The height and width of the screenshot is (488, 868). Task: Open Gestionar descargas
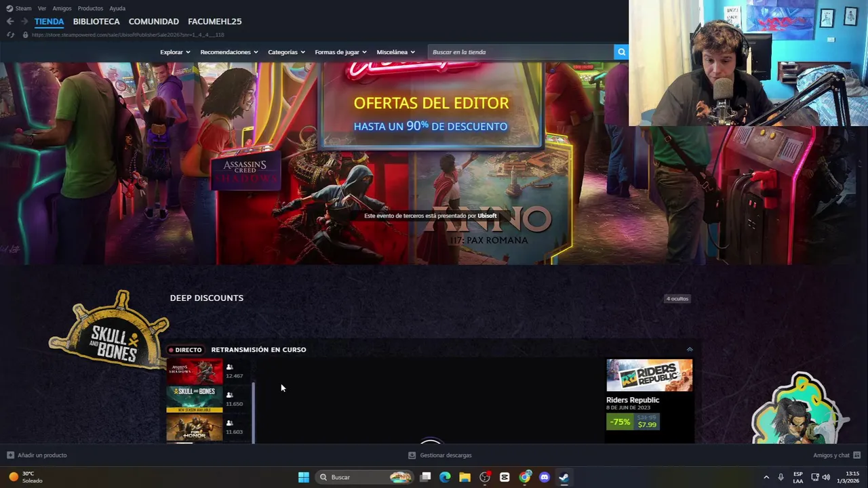point(446,455)
